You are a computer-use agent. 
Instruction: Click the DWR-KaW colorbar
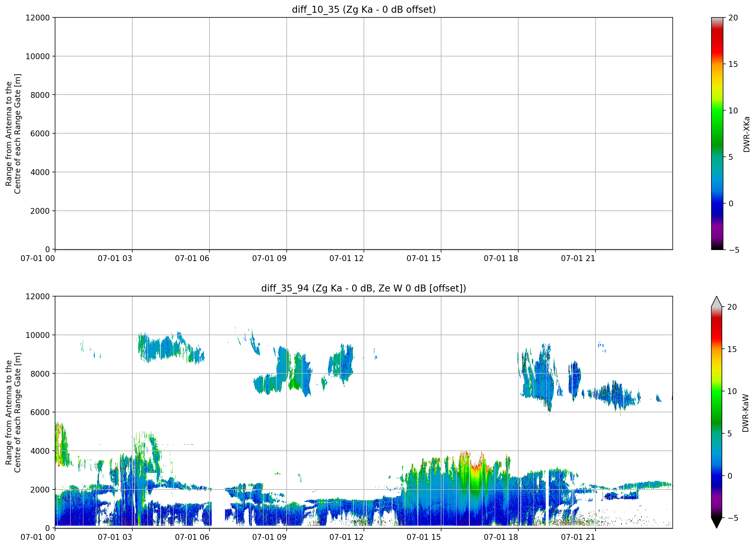[x=716, y=412]
